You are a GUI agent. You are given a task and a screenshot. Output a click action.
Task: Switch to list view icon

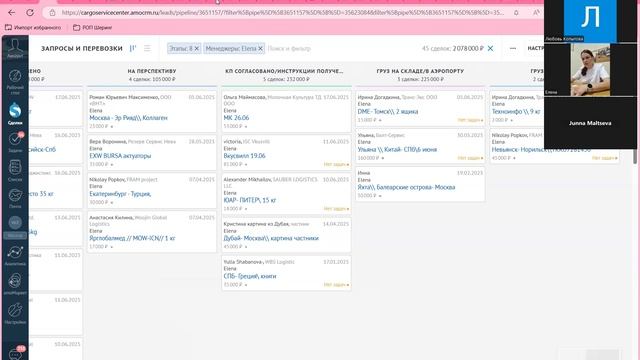coord(147,48)
